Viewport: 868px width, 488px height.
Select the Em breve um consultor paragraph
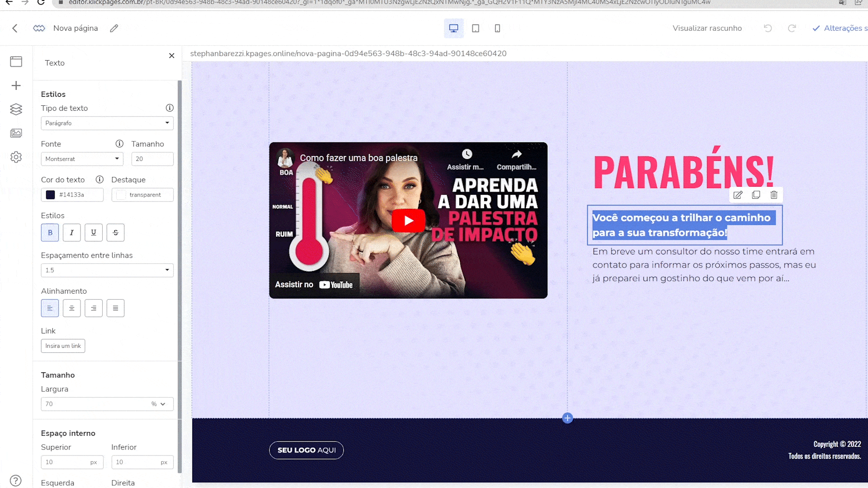point(704,265)
